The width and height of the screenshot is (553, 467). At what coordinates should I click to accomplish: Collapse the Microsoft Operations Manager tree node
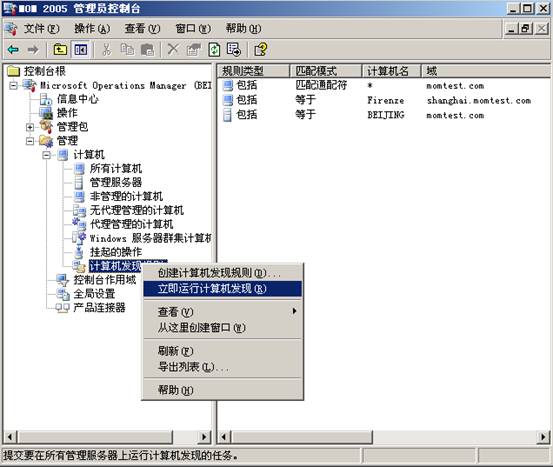pyautogui.click(x=13, y=86)
